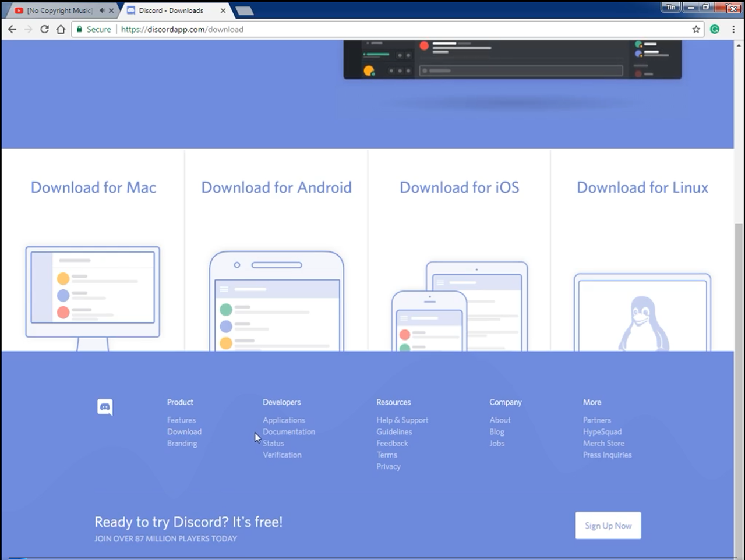
Task: Open the Features footer link
Action: [x=181, y=420]
